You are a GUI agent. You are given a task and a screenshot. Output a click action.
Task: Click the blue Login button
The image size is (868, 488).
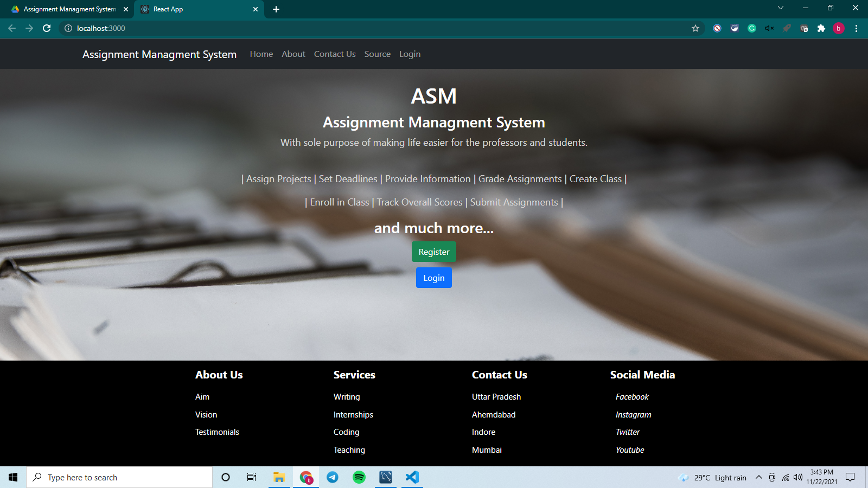434,278
